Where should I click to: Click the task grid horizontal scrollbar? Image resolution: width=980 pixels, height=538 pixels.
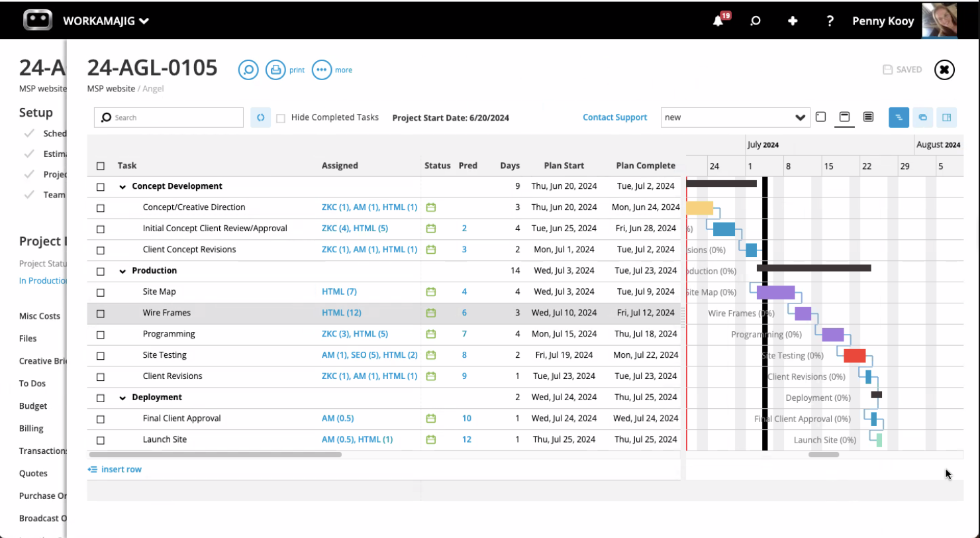(215, 455)
